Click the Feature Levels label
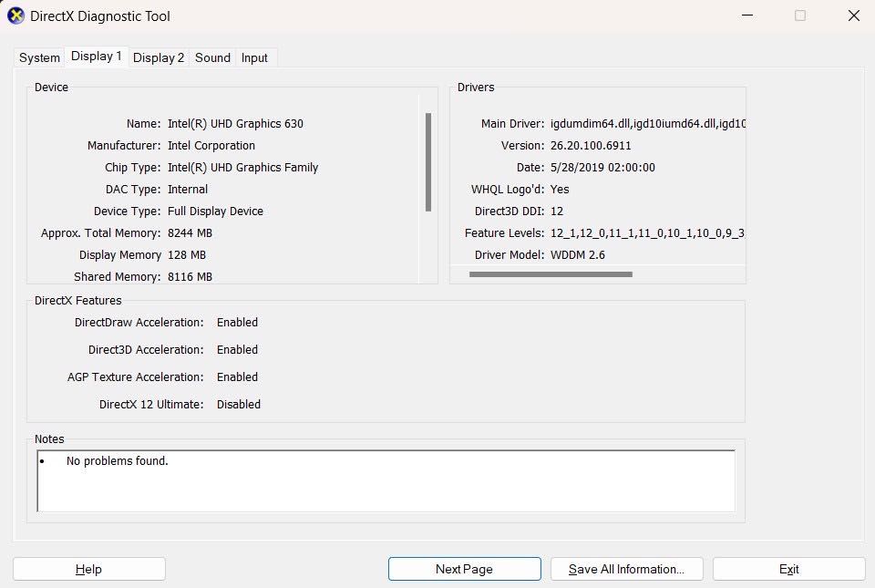875x588 pixels. pos(504,233)
